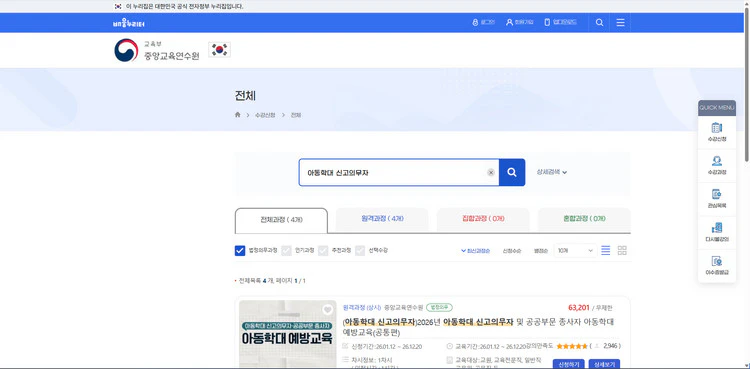Sort results by 신청수순

[x=512, y=250]
